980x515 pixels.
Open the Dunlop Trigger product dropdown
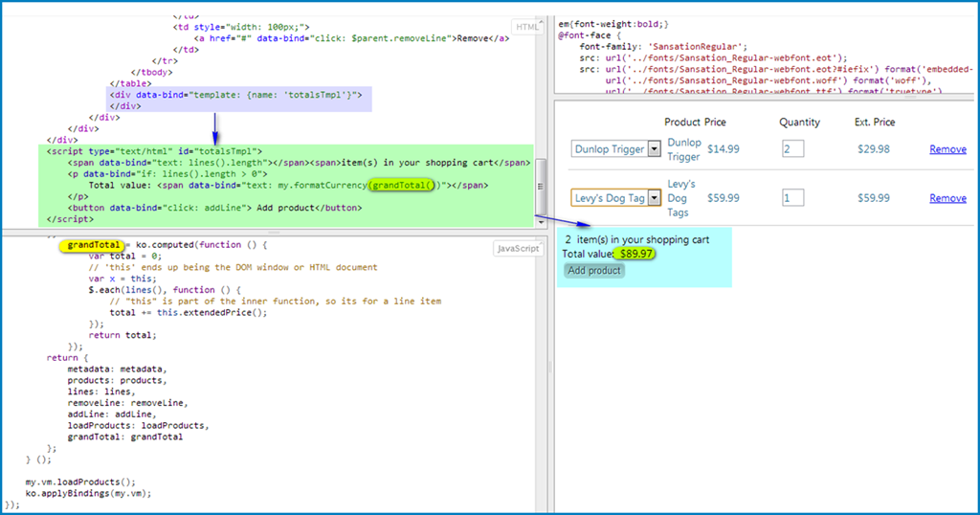pyautogui.click(x=654, y=148)
